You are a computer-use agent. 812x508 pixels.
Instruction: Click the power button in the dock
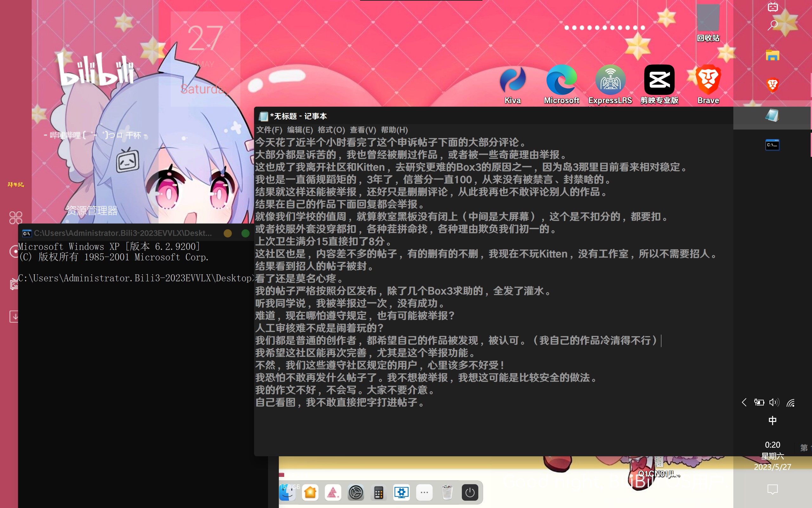[x=470, y=492]
